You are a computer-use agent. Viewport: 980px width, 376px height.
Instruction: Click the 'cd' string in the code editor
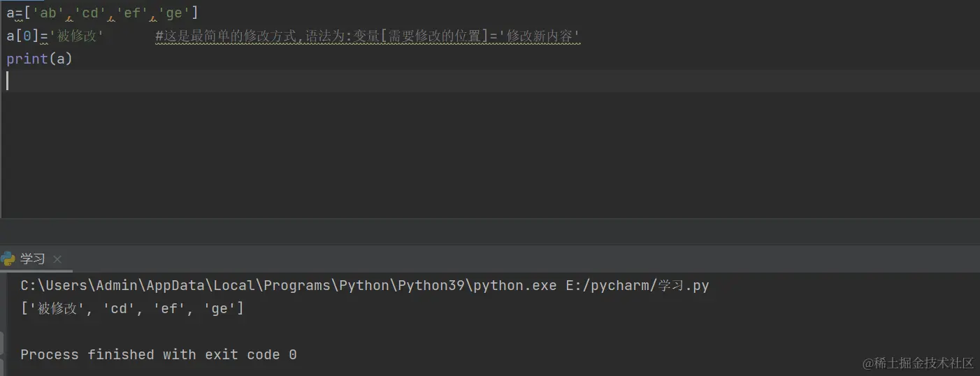click(x=90, y=13)
